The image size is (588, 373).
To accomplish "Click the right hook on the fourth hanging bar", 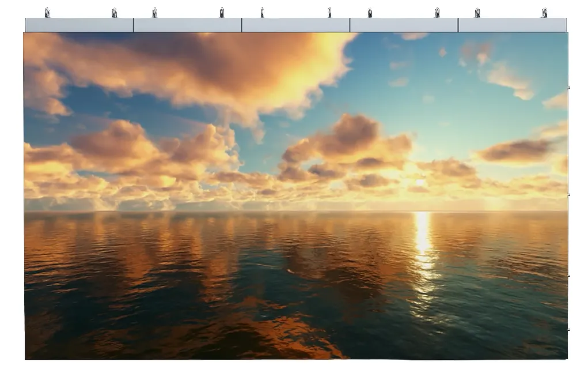I will click(x=437, y=13).
